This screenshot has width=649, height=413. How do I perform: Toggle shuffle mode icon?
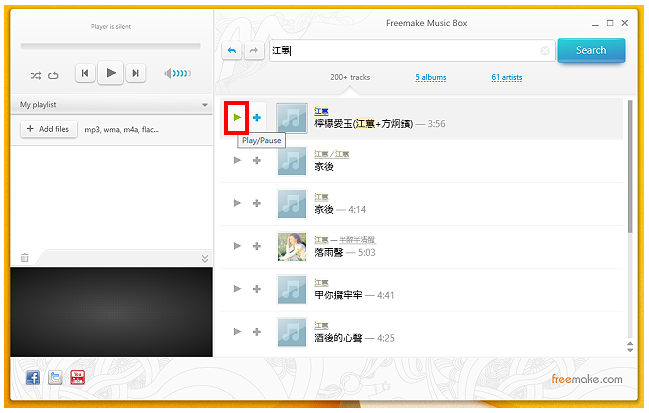pyautogui.click(x=36, y=75)
